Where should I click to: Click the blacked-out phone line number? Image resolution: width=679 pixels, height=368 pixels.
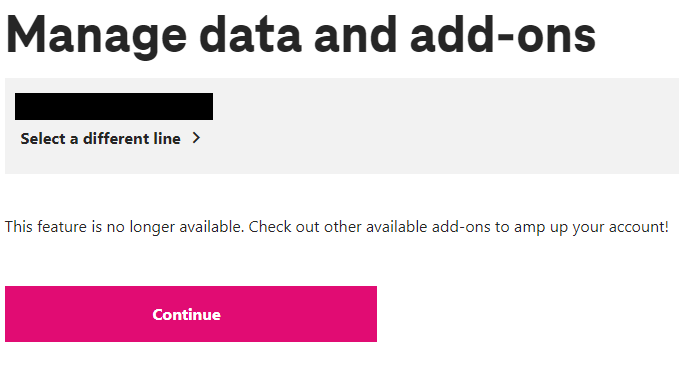pyautogui.click(x=114, y=106)
